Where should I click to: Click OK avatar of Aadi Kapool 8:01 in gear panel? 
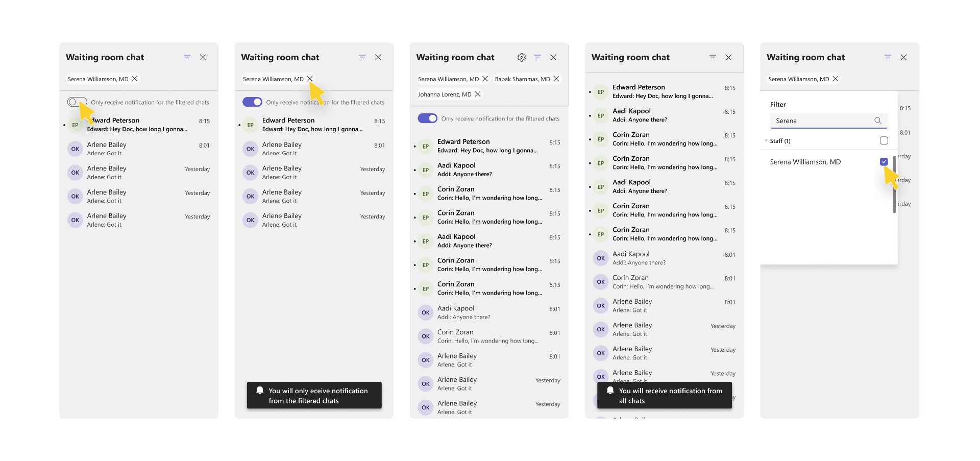pyautogui.click(x=426, y=312)
